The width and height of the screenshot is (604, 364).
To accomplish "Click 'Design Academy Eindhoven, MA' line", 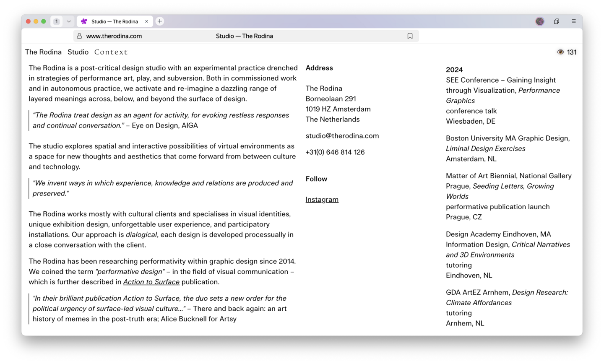I will click(498, 234).
